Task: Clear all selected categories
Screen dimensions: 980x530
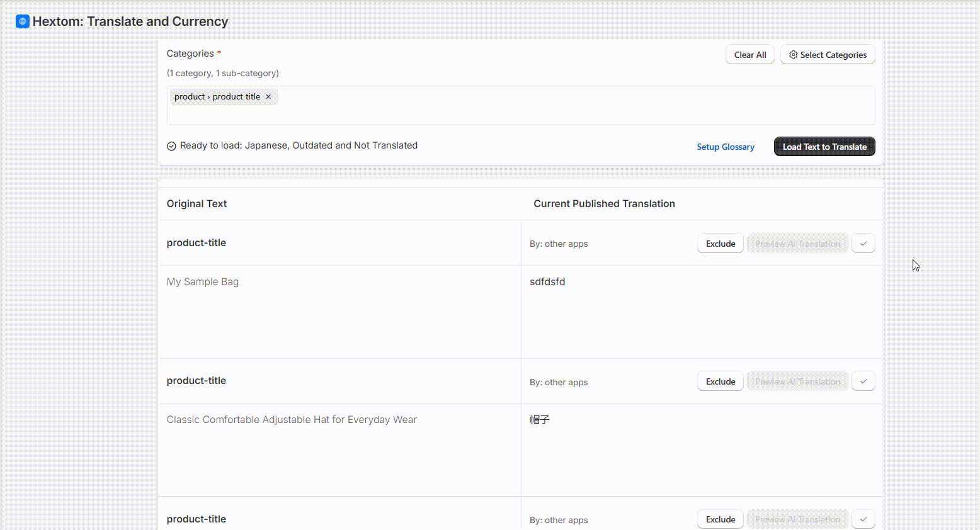Action: [x=750, y=55]
